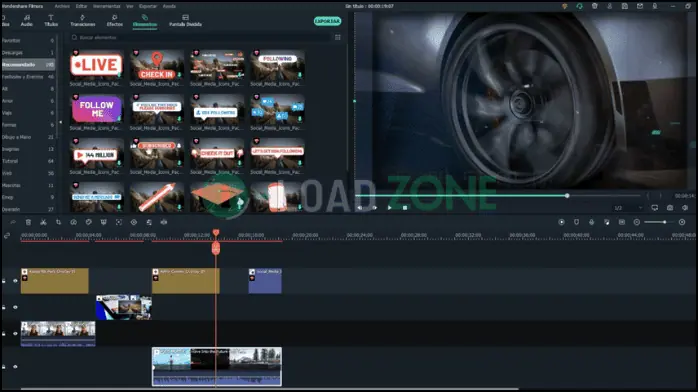Screen dimensions: 698x392
Task: Open the Speed control icon
Action: (x=73, y=222)
